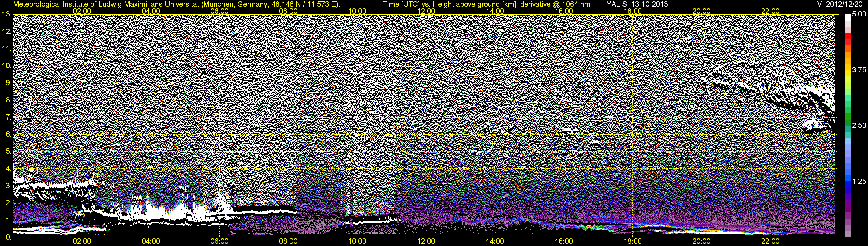Click the 13 km height axis label
Image resolution: width=868 pixels, height=246 pixels.
click(6, 14)
